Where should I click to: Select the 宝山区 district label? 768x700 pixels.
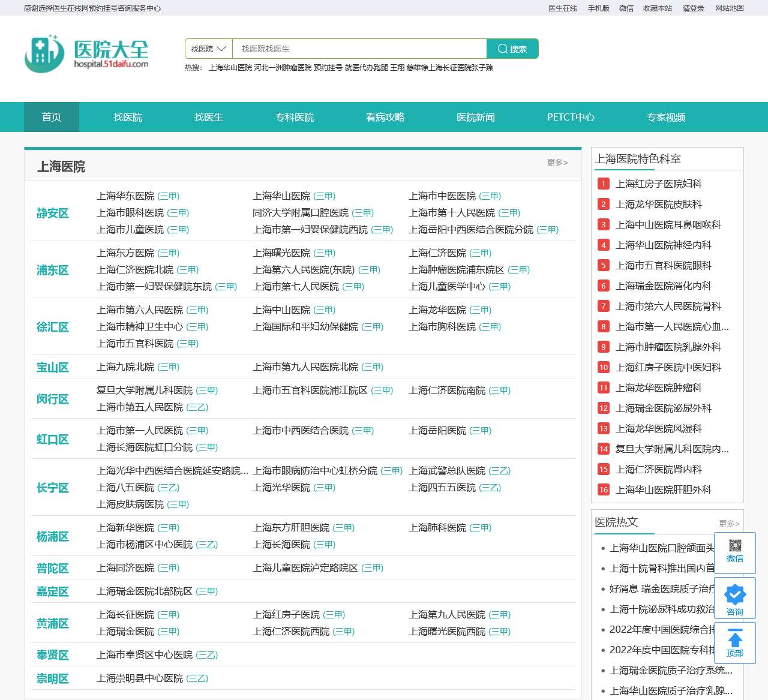click(x=53, y=367)
